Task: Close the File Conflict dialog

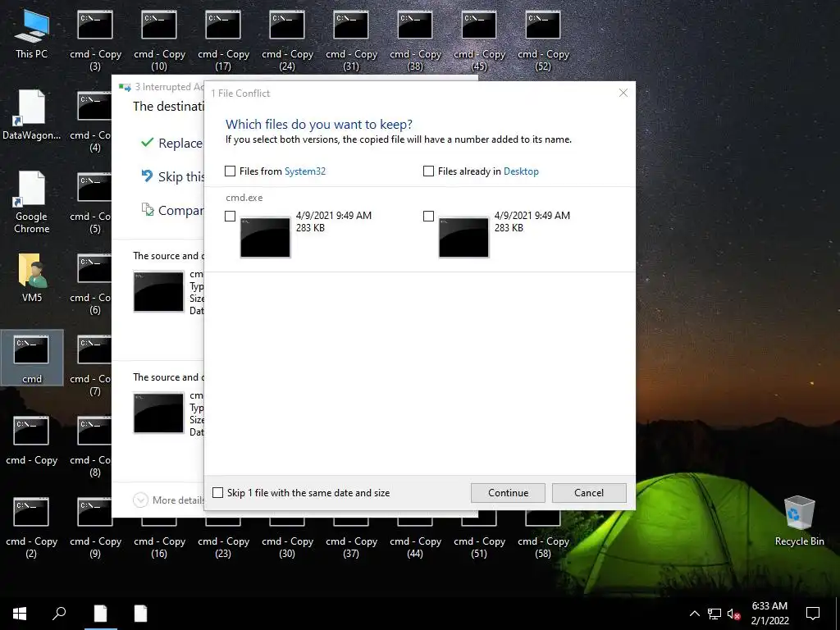Action: pos(623,93)
